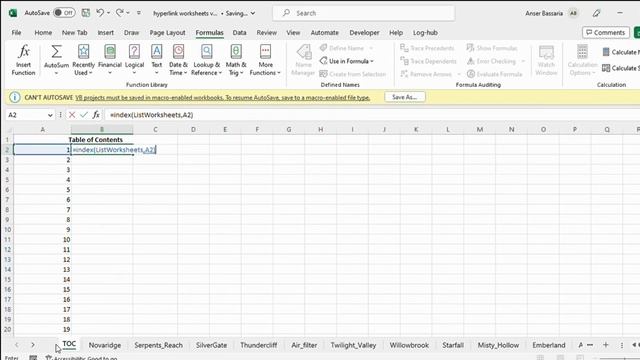Click in the Search box
This screenshot has width=640, height=360.
point(363,13)
